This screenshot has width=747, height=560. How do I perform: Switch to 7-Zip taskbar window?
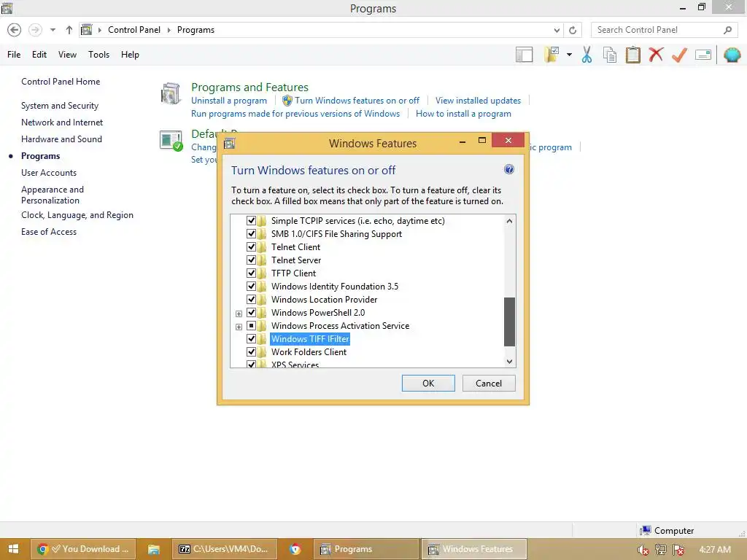(x=223, y=549)
